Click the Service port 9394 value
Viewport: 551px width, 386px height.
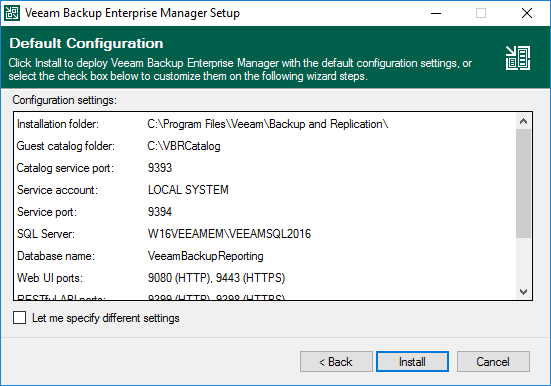coord(160,212)
